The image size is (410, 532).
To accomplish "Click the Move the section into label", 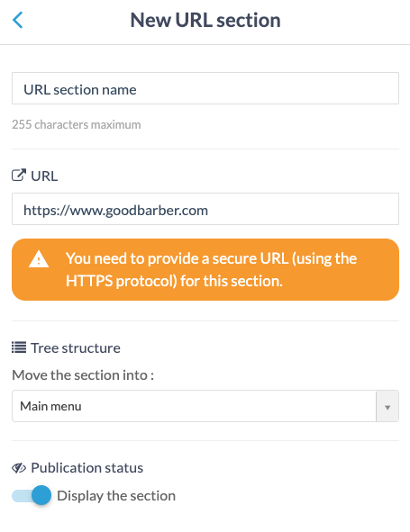I will pos(83,375).
